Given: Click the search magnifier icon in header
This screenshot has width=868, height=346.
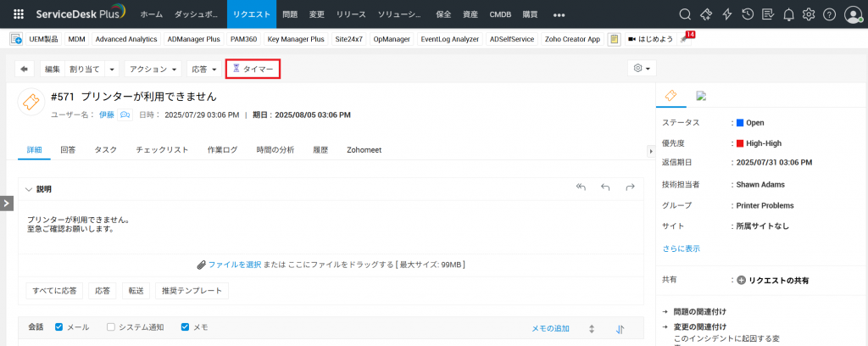Looking at the screenshot, I should (686, 14).
